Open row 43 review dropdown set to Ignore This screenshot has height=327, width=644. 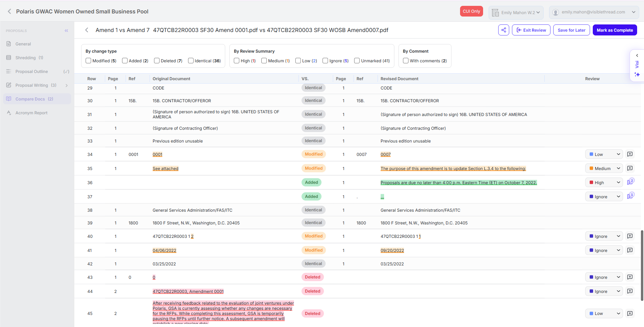click(x=604, y=277)
